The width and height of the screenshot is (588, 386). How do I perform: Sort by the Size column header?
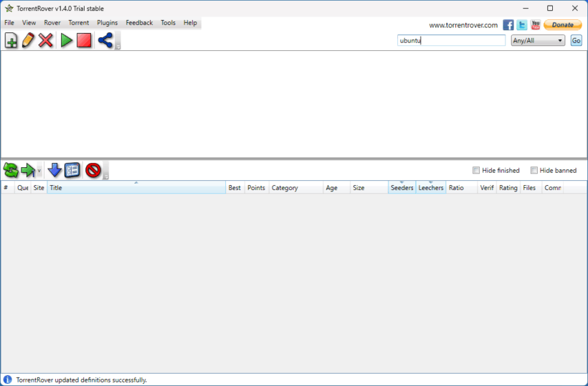tap(369, 187)
